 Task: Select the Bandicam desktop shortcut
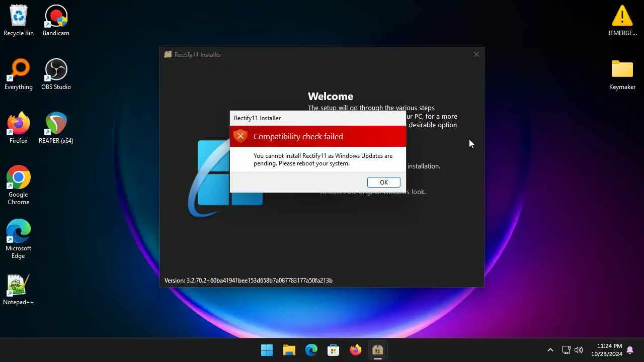pyautogui.click(x=56, y=21)
